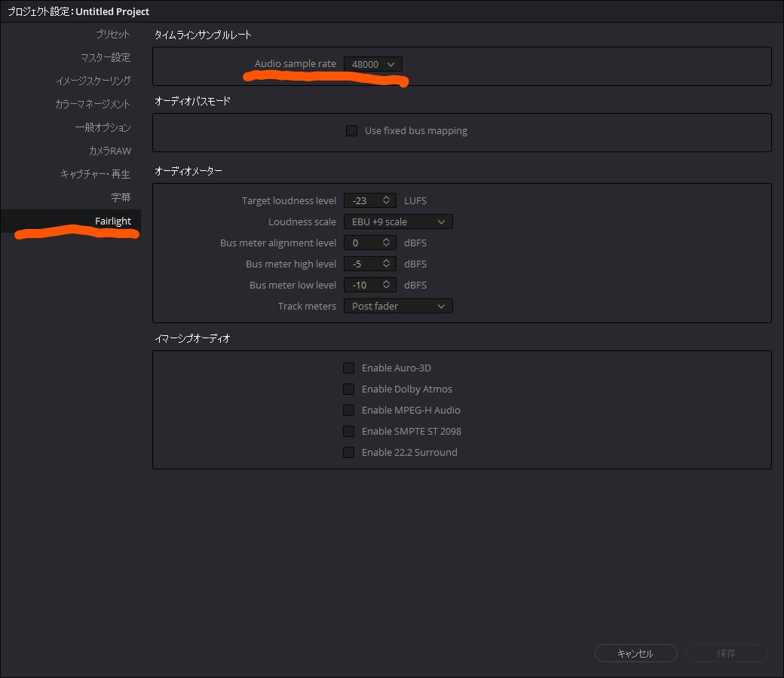Adjust Bus meter high level stepper arrows
This screenshot has height=678, width=784.
(x=386, y=264)
